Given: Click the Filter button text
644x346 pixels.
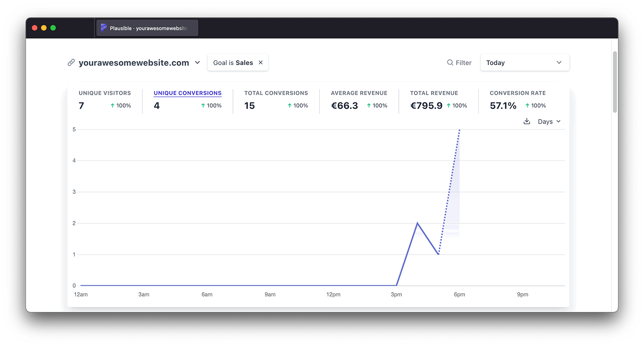Looking at the screenshot, I should [464, 63].
